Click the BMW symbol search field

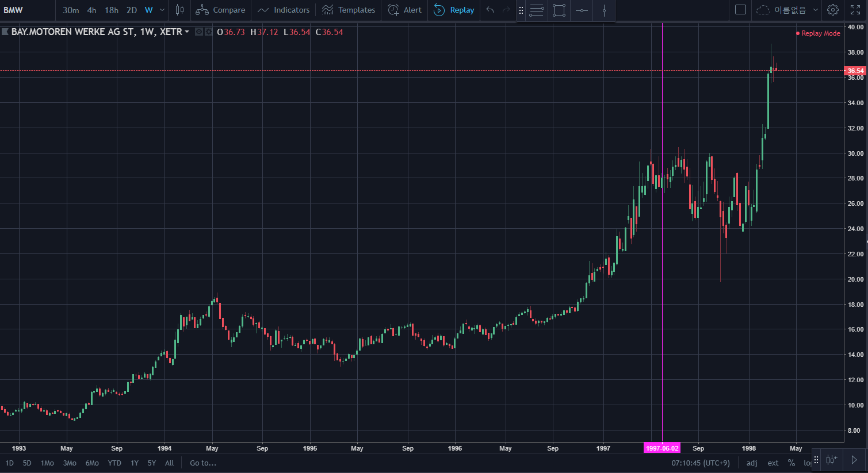click(x=28, y=10)
